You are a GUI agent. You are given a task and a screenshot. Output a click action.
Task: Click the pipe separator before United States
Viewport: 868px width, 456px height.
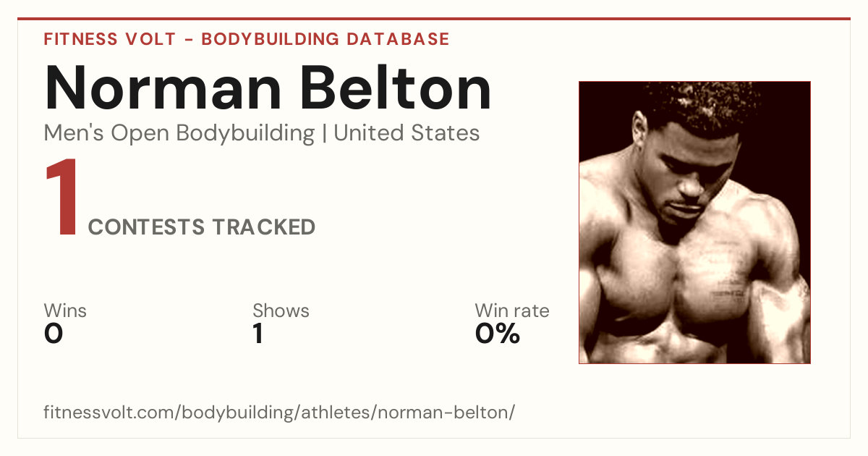pos(324,134)
